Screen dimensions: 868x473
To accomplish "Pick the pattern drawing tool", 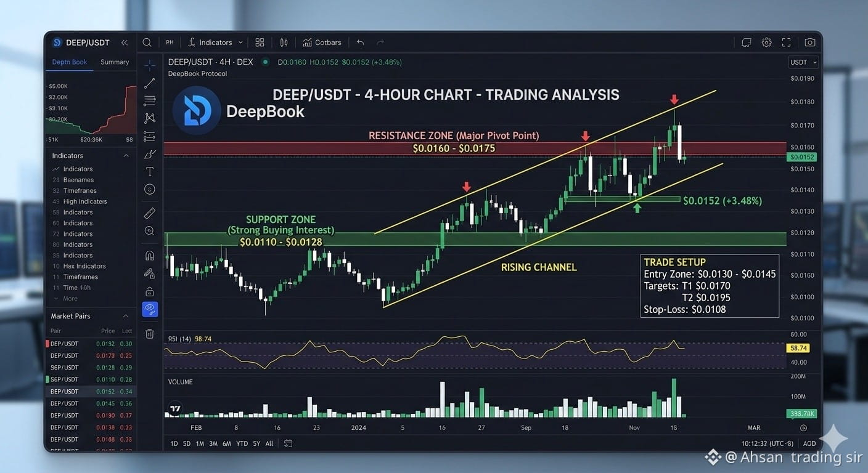I will click(150, 118).
